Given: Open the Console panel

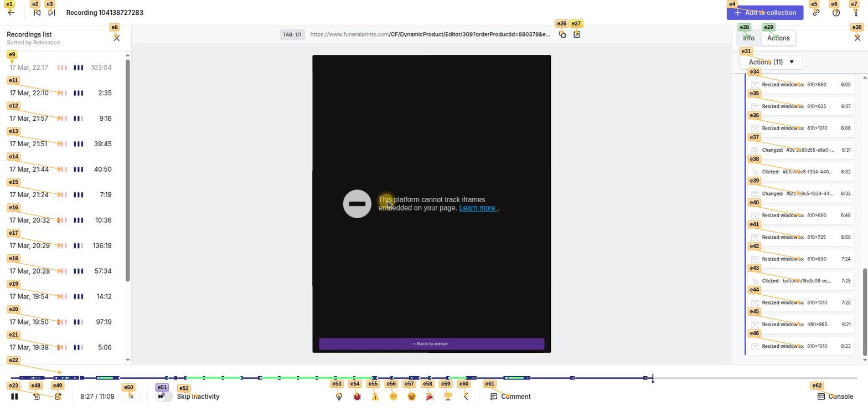Looking at the screenshot, I should click(x=835, y=397).
